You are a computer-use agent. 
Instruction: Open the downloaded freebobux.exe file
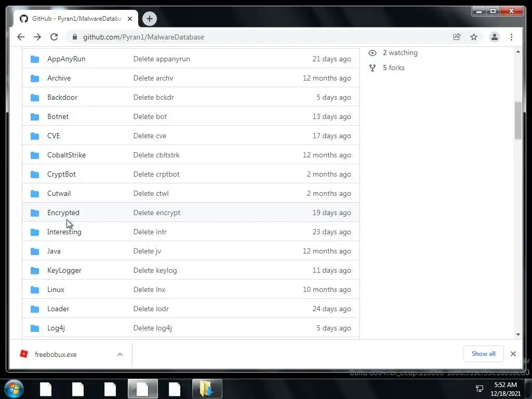tap(56, 354)
